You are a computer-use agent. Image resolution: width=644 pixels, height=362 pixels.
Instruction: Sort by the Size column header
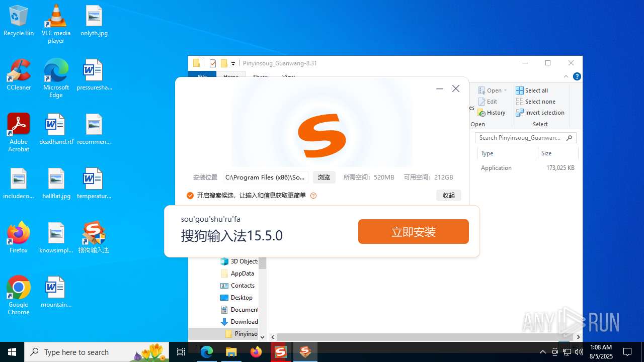[x=557, y=153]
